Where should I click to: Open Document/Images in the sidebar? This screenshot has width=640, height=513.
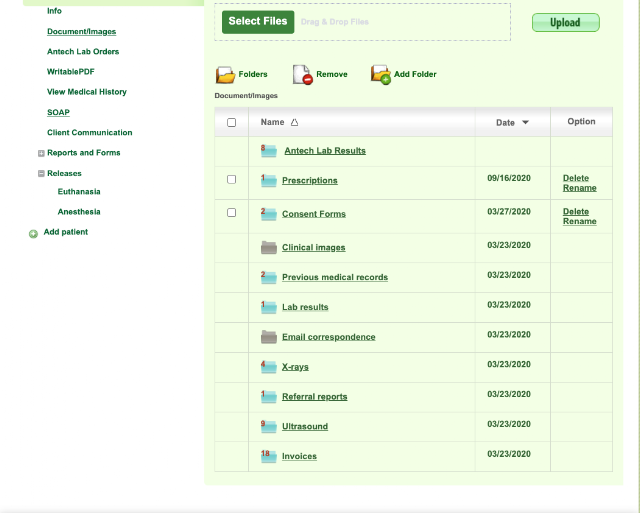click(x=82, y=31)
